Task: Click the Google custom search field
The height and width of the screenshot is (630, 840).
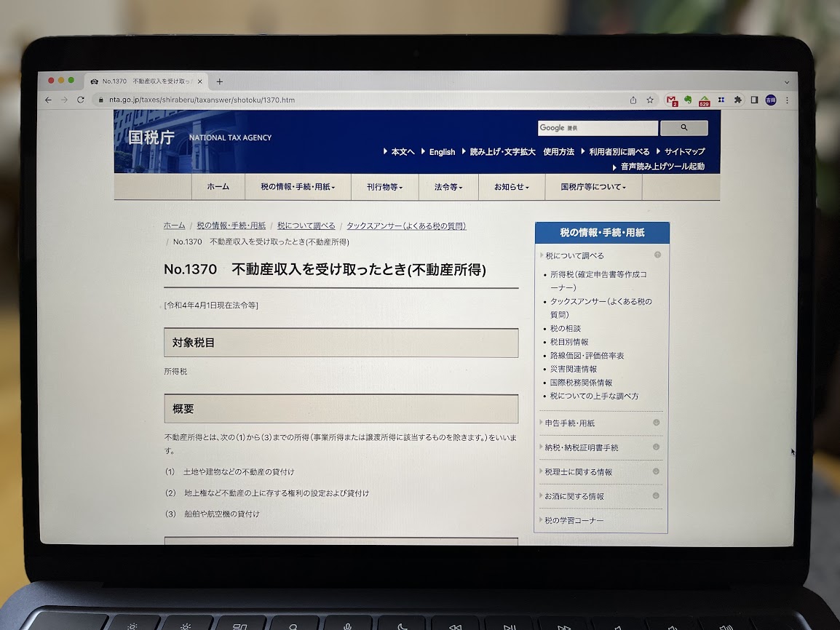Action: point(598,128)
